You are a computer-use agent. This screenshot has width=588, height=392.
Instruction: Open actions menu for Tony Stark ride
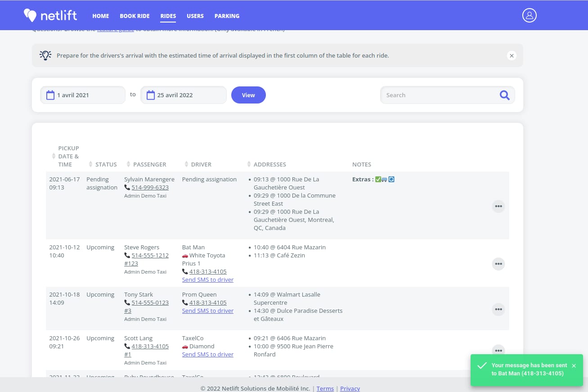(498, 309)
